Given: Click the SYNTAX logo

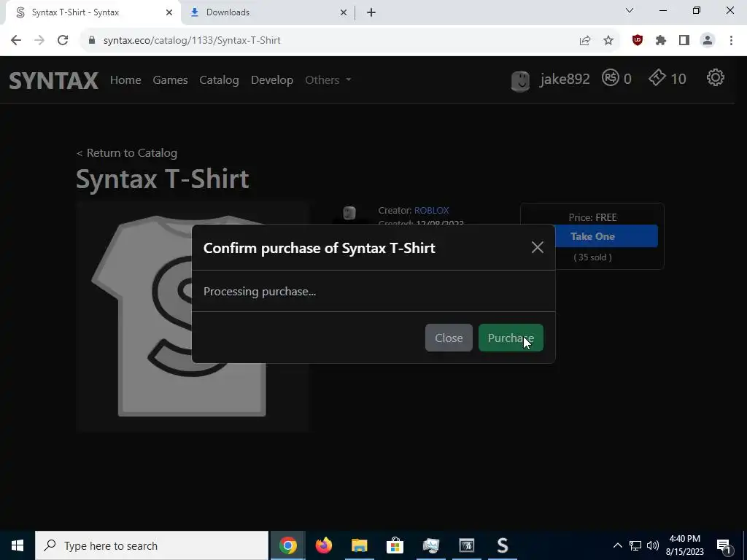Looking at the screenshot, I should [54, 80].
